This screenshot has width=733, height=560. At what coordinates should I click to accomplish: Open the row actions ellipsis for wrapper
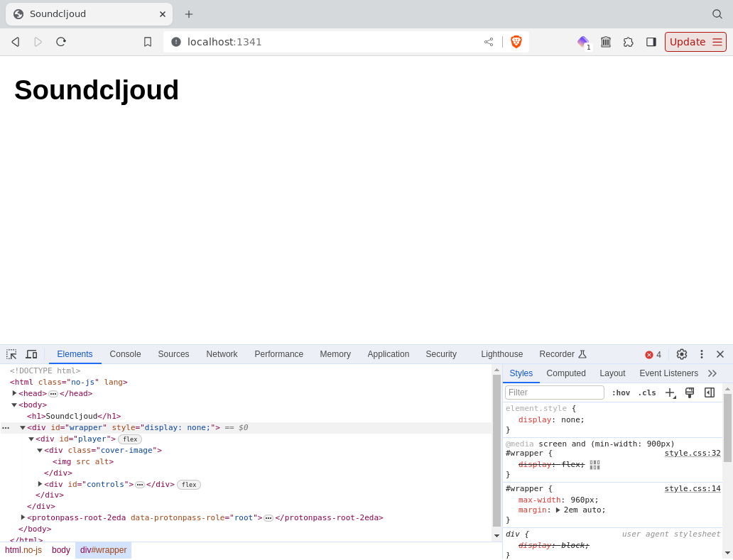6,428
